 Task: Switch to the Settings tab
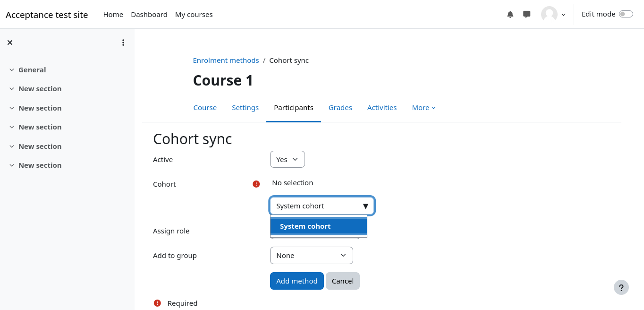245,108
